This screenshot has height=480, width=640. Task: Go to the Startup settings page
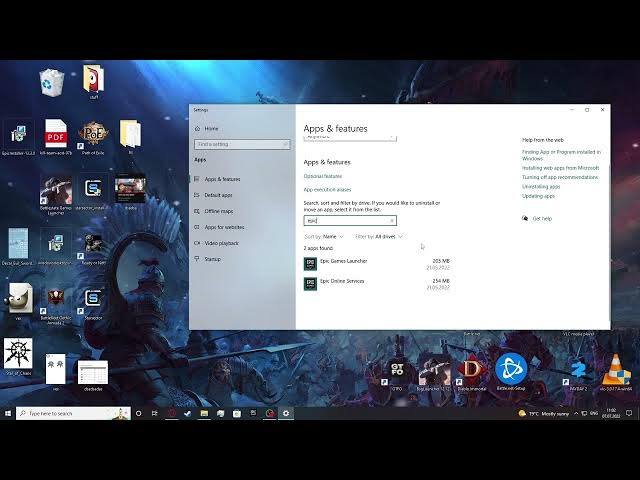(x=212, y=259)
